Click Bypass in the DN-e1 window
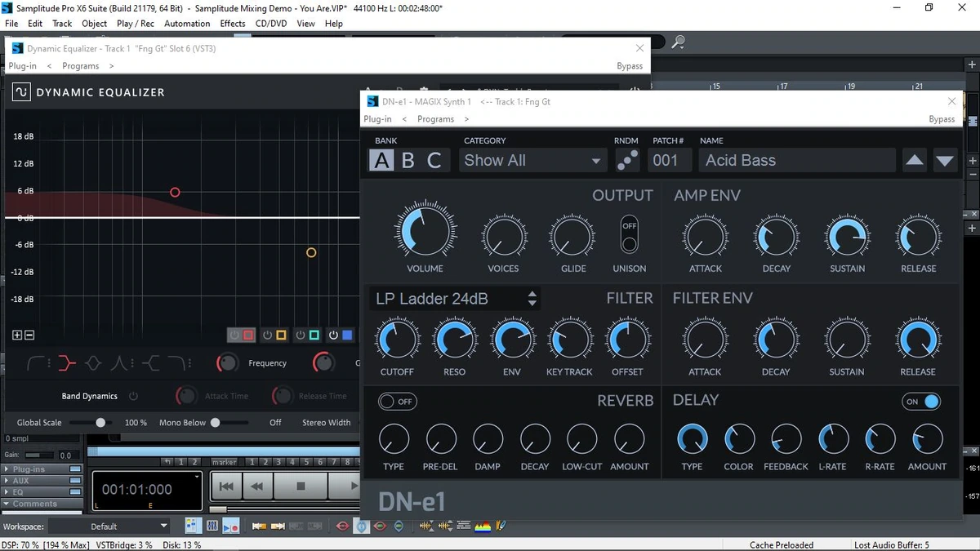This screenshot has width=980, height=551. pyautogui.click(x=942, y=119)
